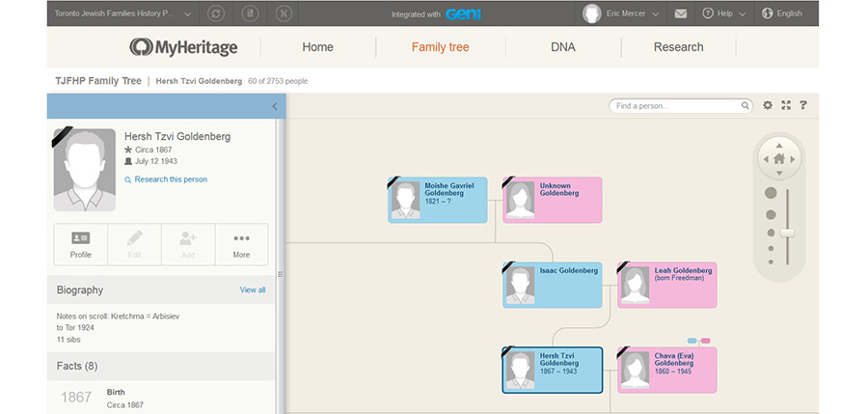Click Hersh Tzvi Goldenberg breadcrumb name
Viewport: 868px width, 414px height.
click(x=199, y=81)
